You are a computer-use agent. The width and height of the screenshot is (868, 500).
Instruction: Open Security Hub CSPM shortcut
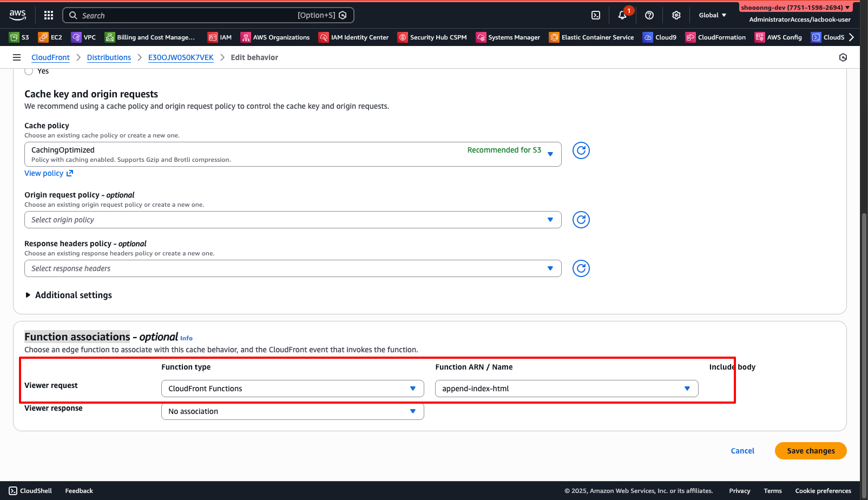coord(432,37)
